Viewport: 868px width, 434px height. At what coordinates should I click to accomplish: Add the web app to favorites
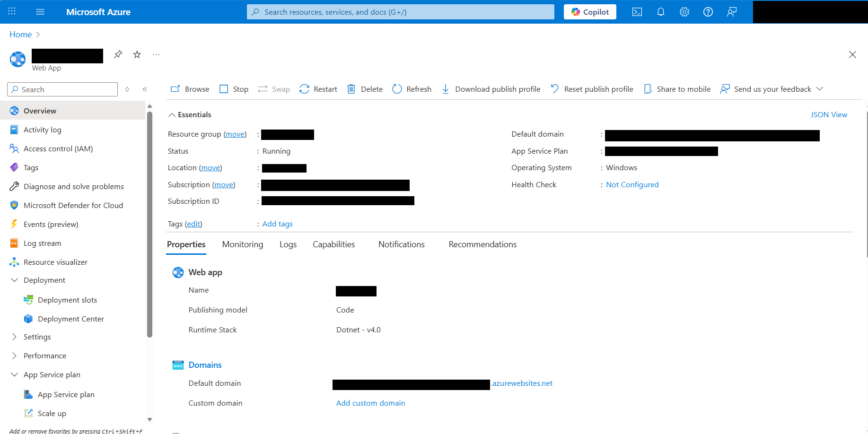tap(137, 54)
